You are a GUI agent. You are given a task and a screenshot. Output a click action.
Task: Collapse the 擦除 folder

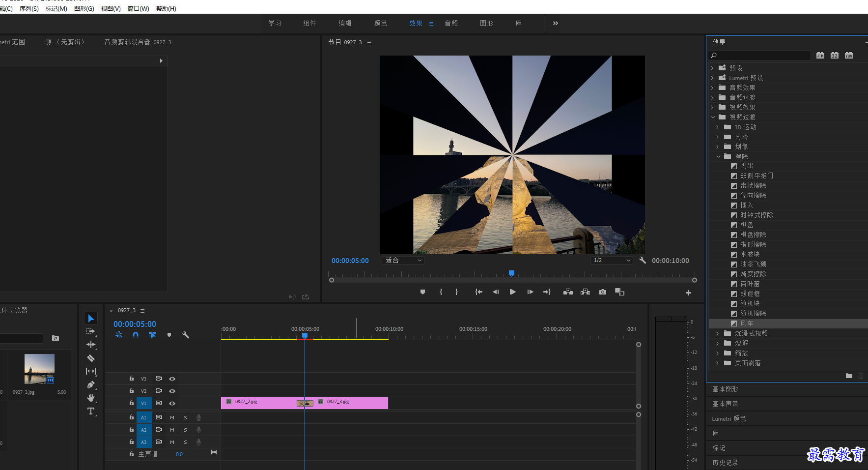click(718, 156)
